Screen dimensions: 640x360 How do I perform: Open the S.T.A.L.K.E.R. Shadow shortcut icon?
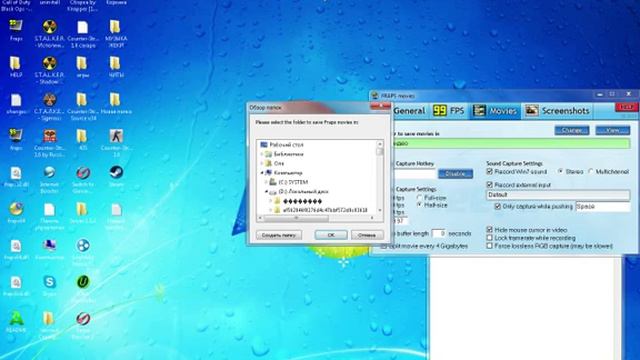(x=49, y=64)
